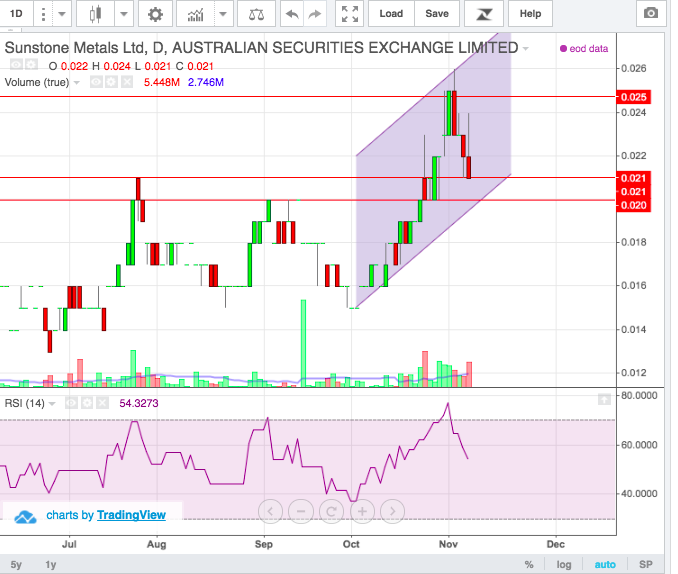Toggle RSI indicator visibility eye

click(x=72, y=403)
